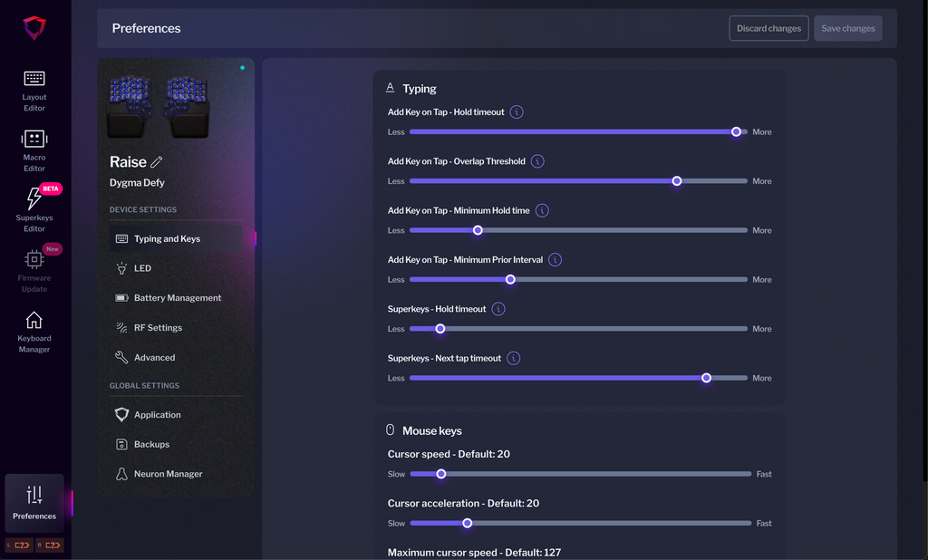Click Discard changes button
This screenshot has height=560, width=928.
coord(768,28)
